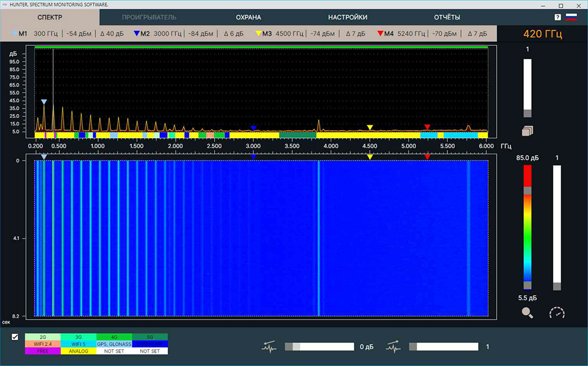This screenshot has height=366, width=588.
Task: Click the tall vertical slider above the gauge icon
Action: [557, 228]
